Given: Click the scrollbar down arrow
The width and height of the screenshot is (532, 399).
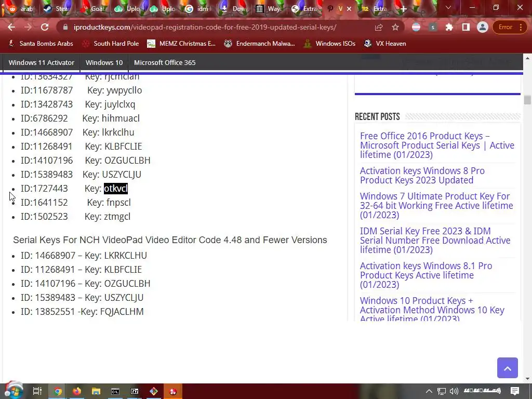Looking at the screenshot, I should tap(527, 378).
